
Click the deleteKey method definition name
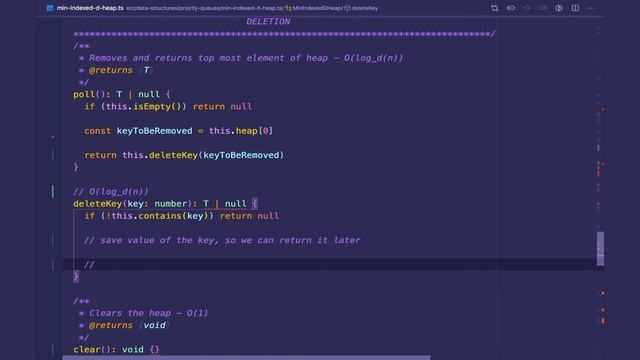coord(98,204)
